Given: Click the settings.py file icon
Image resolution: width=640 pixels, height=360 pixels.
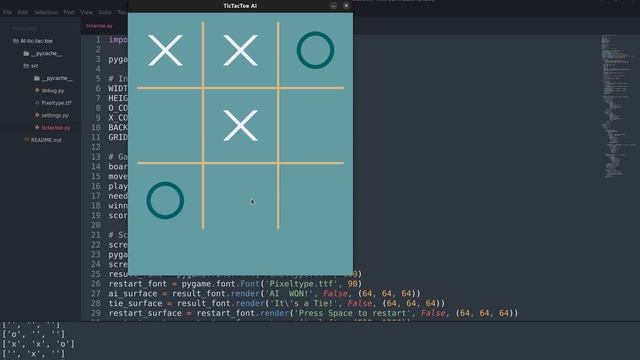Looking at the screenshot, I should click(x=37, y=115).
